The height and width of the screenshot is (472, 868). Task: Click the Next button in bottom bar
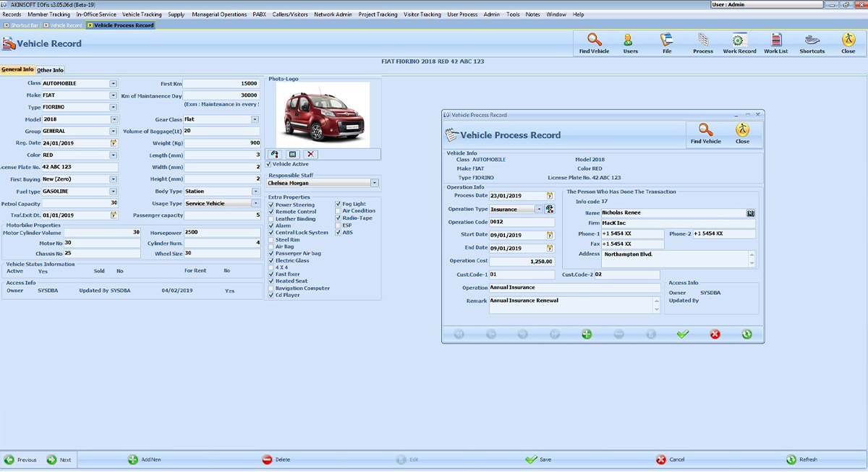click(x=59, y=460)
